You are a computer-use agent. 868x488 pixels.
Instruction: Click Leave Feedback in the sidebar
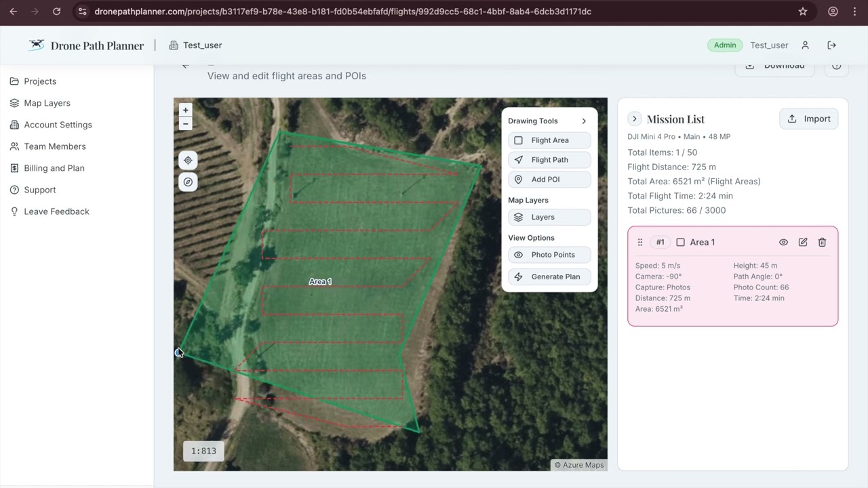pos(56,211)
